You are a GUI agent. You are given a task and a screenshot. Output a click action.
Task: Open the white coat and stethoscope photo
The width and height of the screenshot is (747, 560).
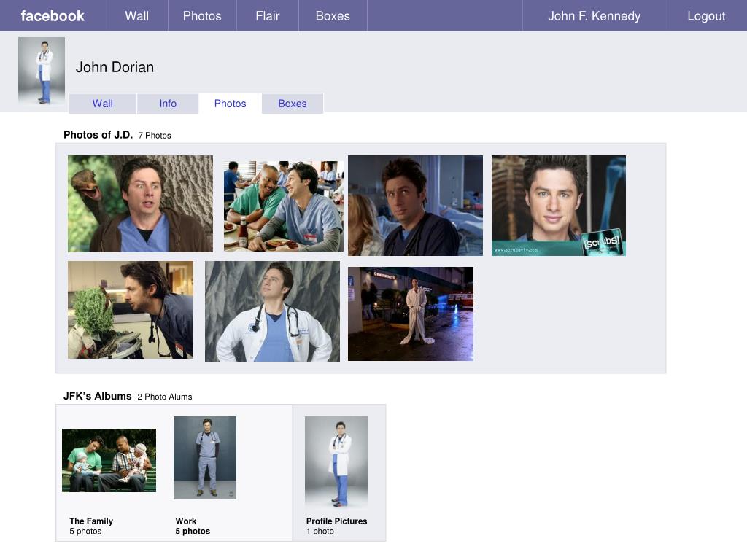pos(273,311)
